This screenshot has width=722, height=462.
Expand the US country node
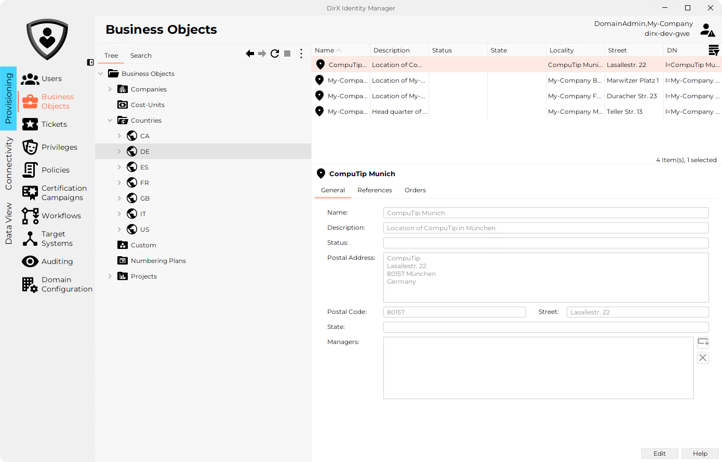click(x=119, y=229)
